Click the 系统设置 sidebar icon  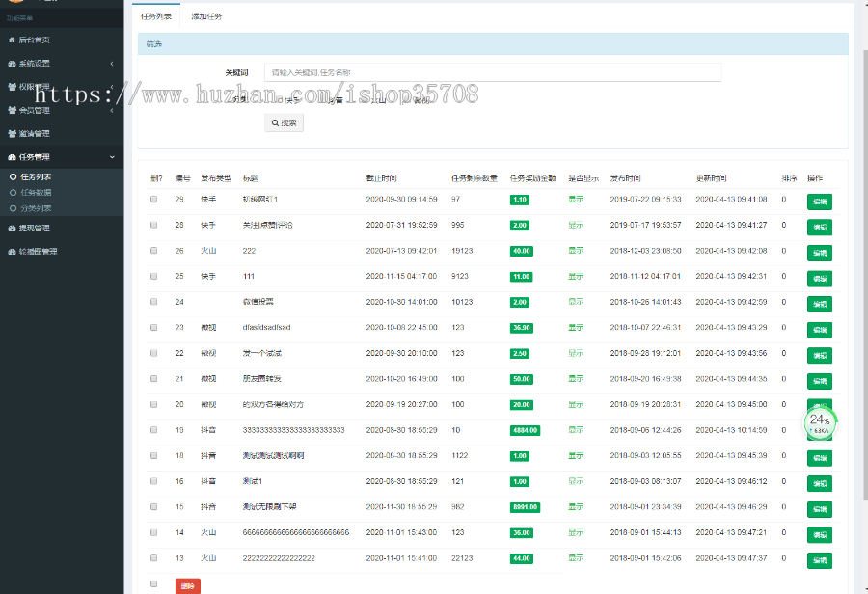pyautogui.click(x=12, y=64)
